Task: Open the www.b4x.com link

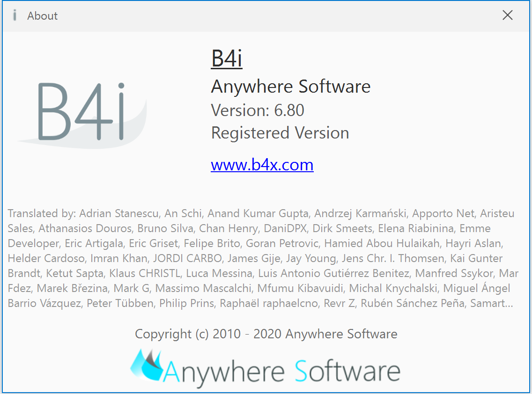Action: pos(262,165)
